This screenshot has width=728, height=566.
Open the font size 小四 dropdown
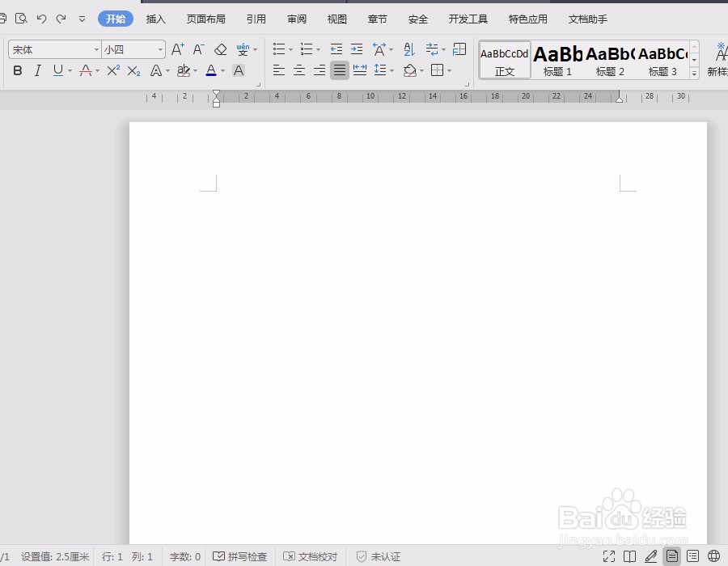click(x=160, y=49)
